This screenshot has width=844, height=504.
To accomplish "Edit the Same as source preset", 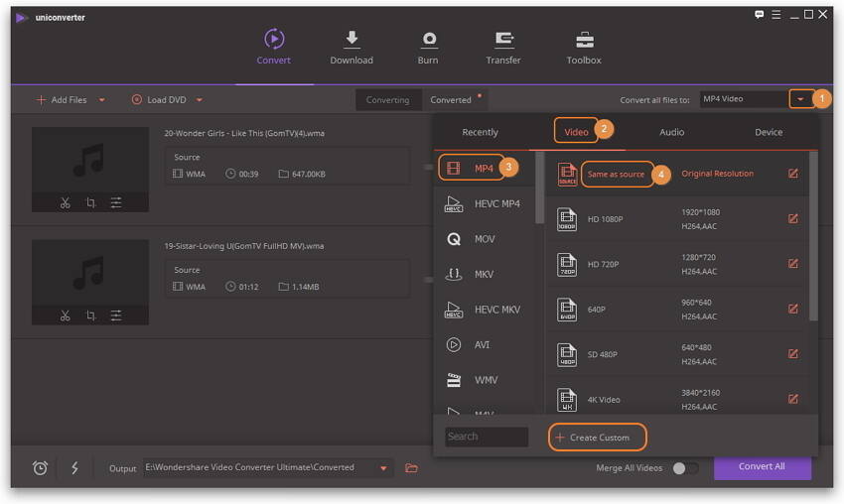I will tap(793, 174).
